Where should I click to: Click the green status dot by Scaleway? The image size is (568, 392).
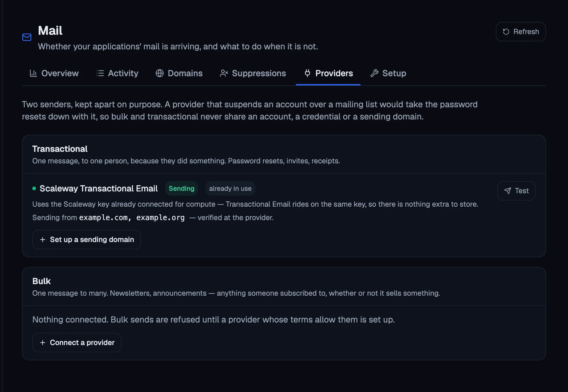pos(34,188)
